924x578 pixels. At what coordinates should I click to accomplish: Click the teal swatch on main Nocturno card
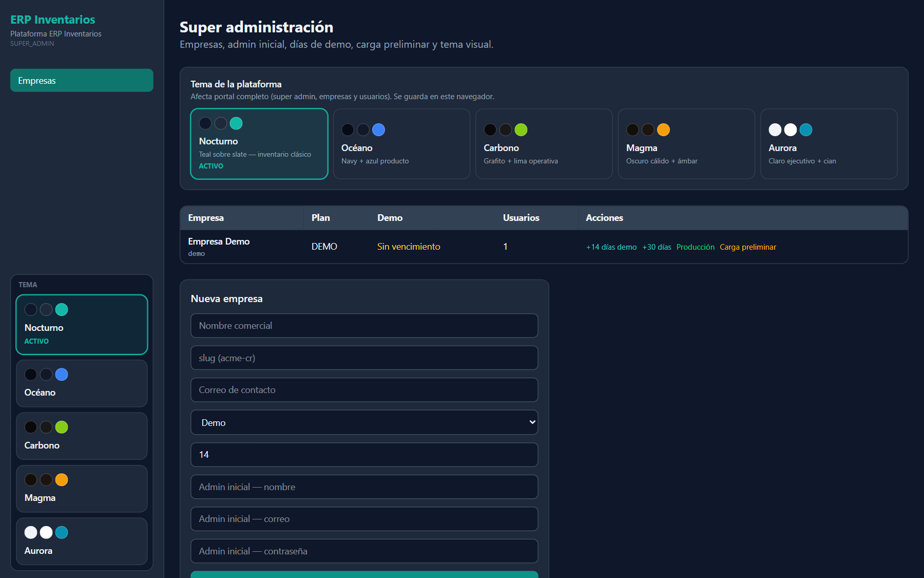pyautogui.click(x=236, y=123)
